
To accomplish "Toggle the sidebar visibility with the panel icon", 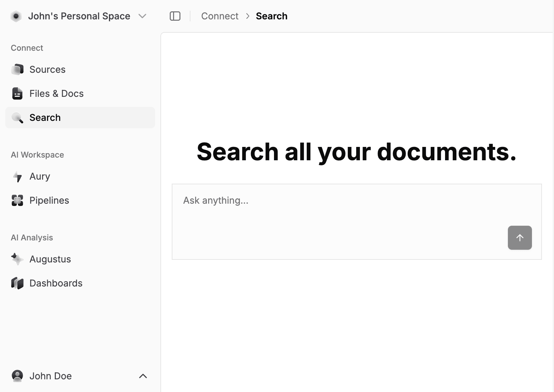I will 175,16.
